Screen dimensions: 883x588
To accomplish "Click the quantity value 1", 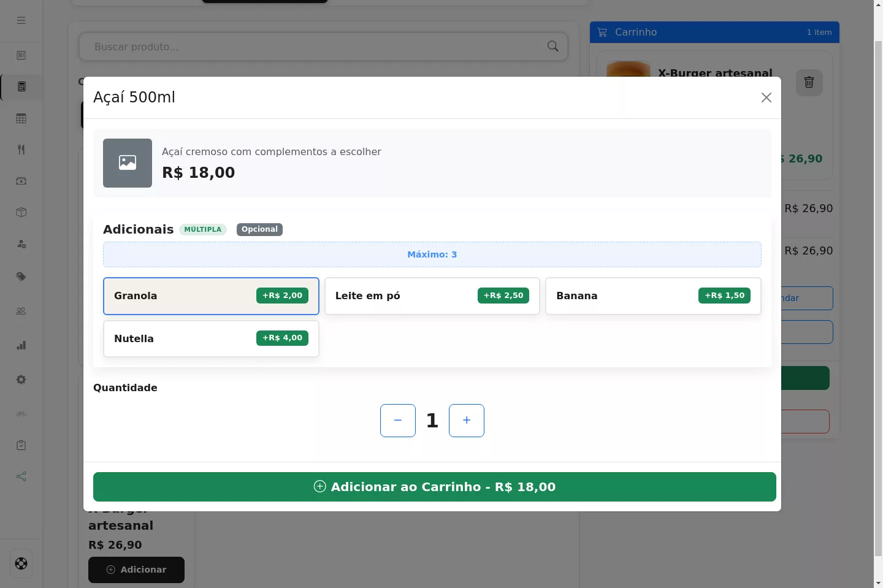I will (432, 421).
